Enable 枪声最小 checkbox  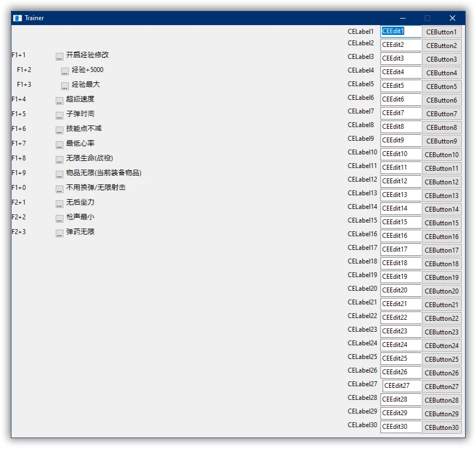pyautogui.click(x=59, y=219)
